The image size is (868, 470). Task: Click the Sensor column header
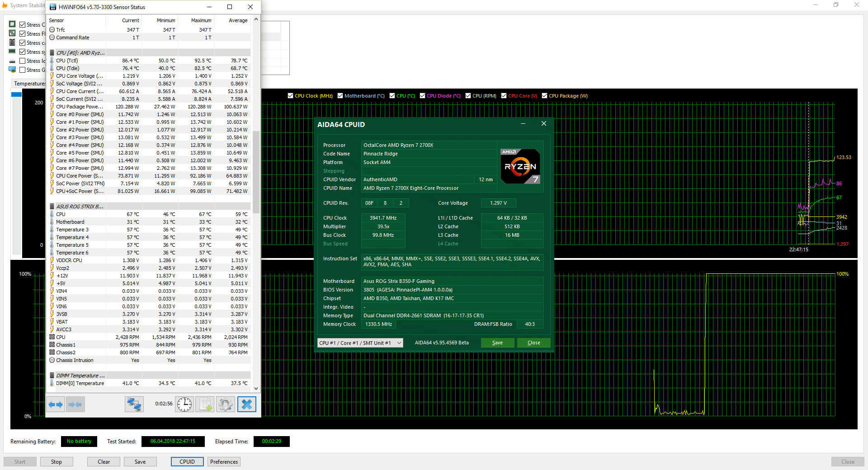[x=77, y=20]
